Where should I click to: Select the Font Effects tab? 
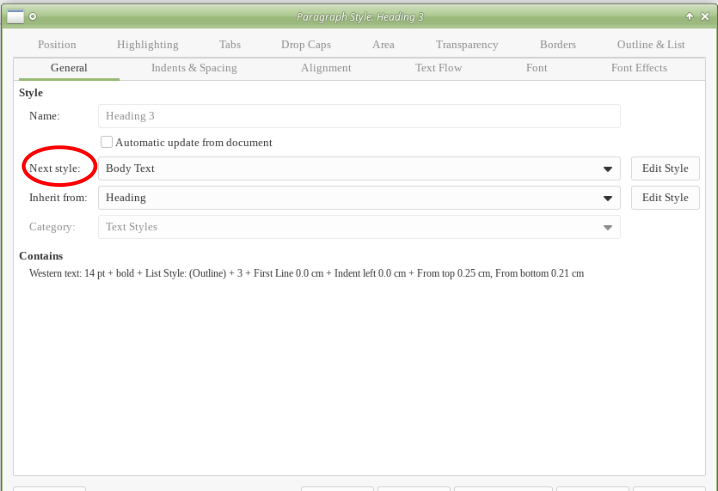tap(639, 68)
